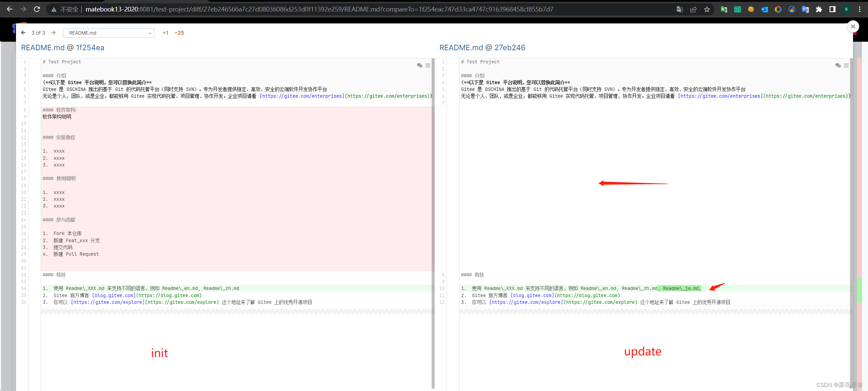The width and height of the screenshot is (868, 391).
Task: Open Chrome extensions puzzle menu
Action: [x=819, y=9]
